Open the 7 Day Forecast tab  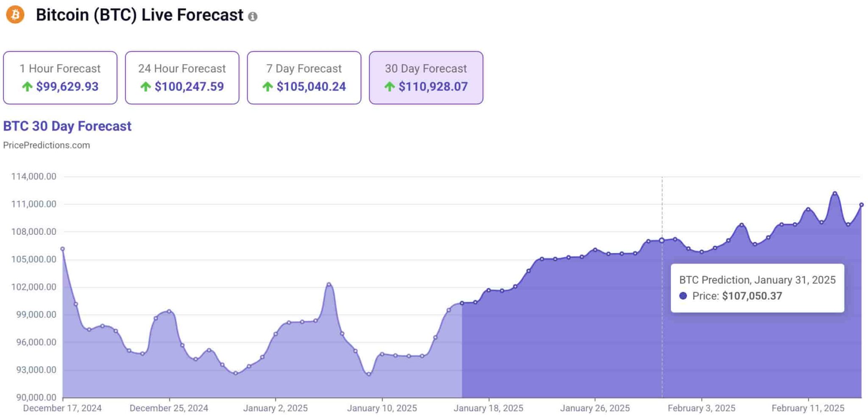click(x=304, y=78)
